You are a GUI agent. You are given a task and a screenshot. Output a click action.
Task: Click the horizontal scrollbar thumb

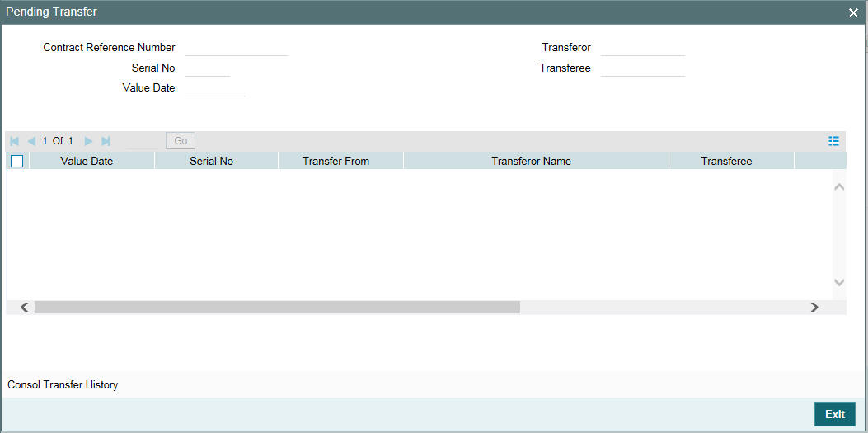pos(277,308)
